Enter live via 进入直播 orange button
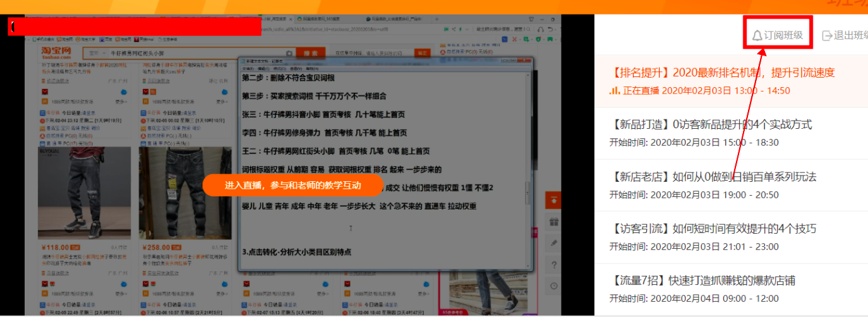Viewport: 868px width, 317px height. coord(293,186)
